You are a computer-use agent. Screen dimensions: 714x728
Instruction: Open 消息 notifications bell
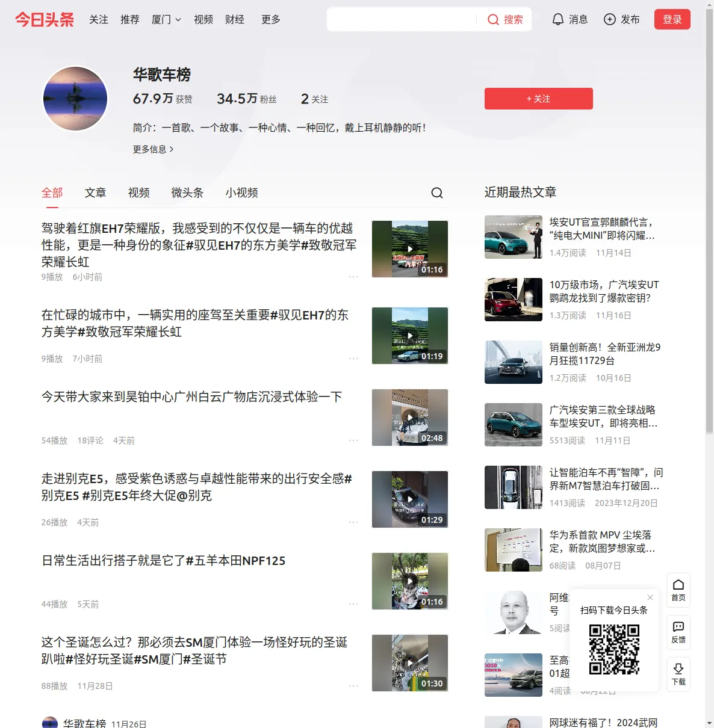click(x=558, y=20)
